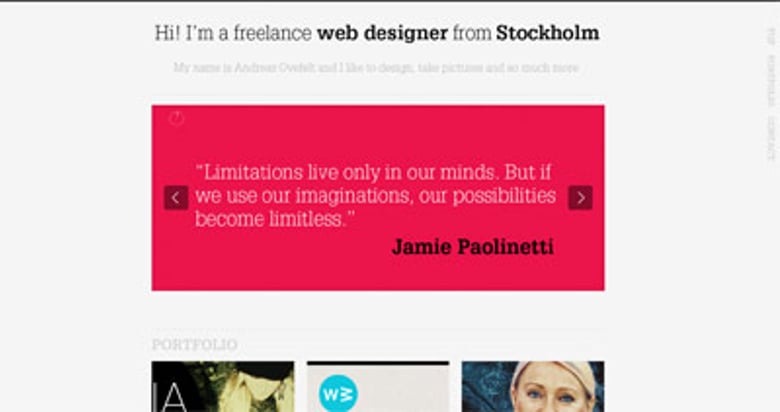780x412 pixels.
Task: Click the small timer icon on the slider
Action: point(176,119)
